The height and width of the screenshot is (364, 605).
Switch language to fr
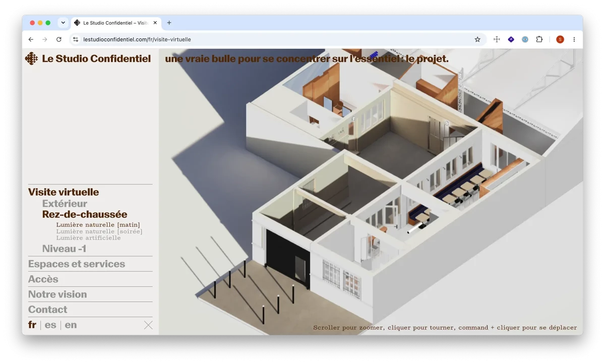[x=32, y=325]
